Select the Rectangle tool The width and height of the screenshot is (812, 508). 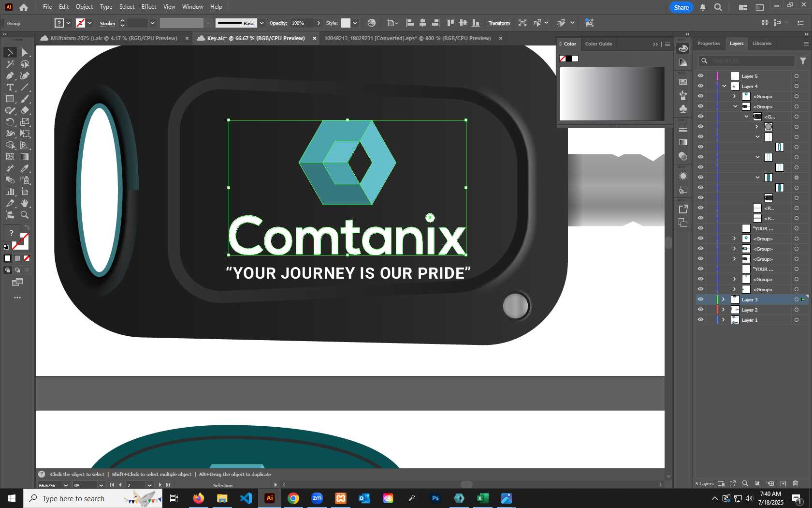click(10, 99)
